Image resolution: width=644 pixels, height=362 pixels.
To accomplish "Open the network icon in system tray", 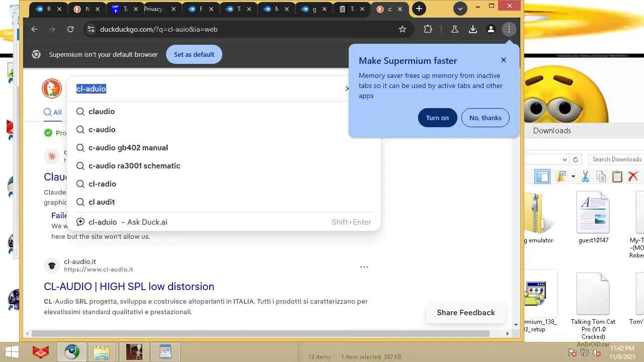I will tap(585, 352).
